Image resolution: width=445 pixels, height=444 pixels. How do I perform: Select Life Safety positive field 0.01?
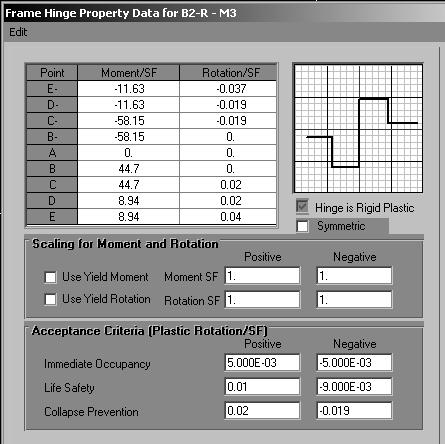pyautogui.click(x=262, y=387)
